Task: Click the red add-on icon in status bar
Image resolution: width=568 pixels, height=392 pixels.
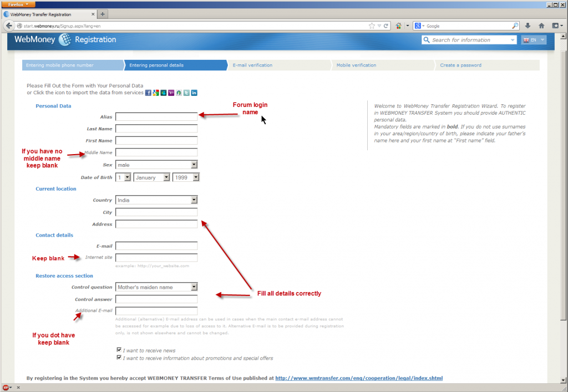Action: point(6,388)
